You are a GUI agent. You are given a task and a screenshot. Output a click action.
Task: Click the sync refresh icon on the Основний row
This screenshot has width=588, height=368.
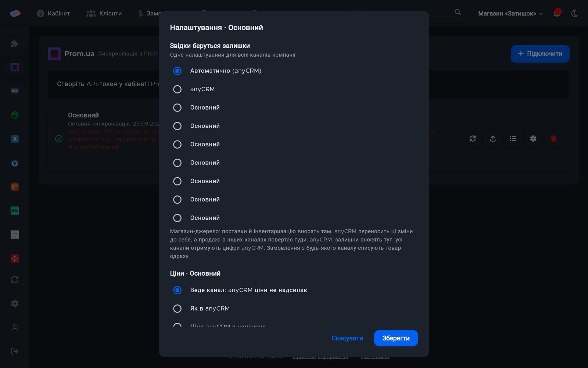473,138
